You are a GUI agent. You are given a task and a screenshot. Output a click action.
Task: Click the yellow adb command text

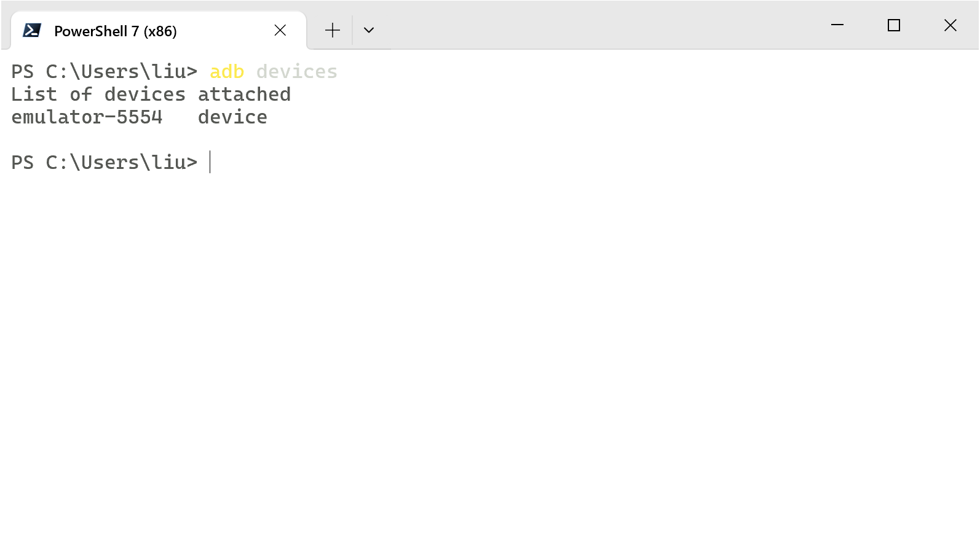pyautogui.click(x=227, y=72)
